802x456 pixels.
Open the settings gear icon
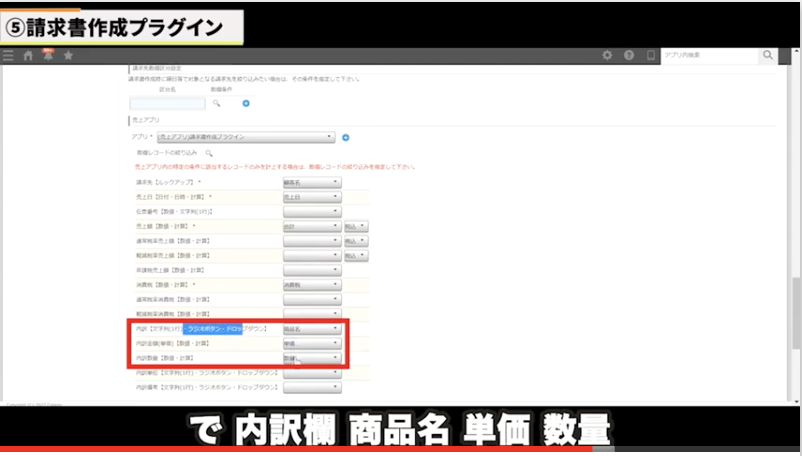click(x=607, y=56)
